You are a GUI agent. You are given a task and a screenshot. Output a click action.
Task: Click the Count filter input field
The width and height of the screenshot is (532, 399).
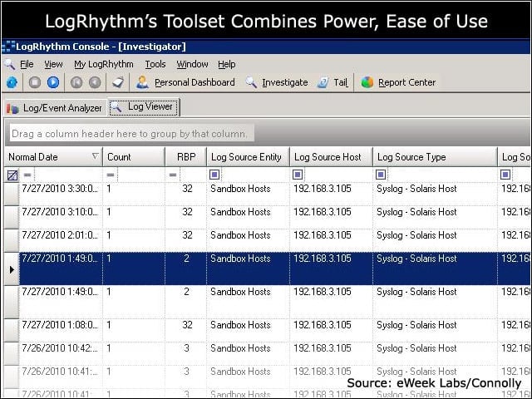(140, 175)
